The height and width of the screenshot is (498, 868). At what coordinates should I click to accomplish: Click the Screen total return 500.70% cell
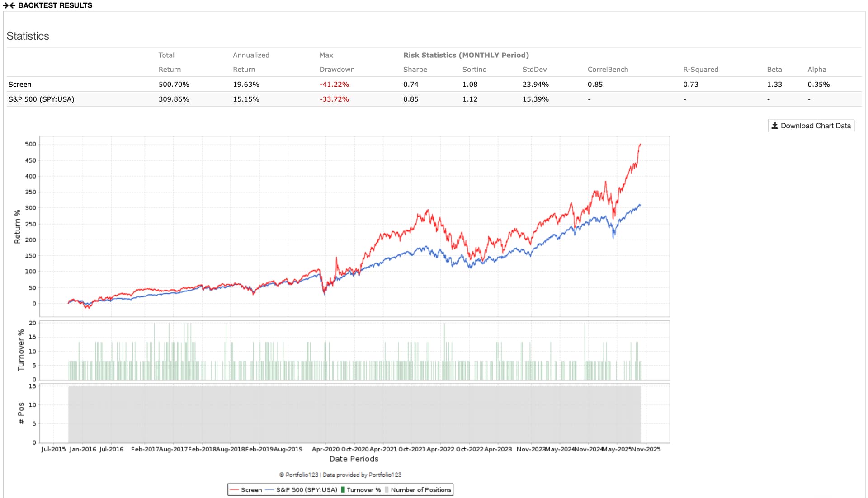pyautogui.click(x=174, y=85)
